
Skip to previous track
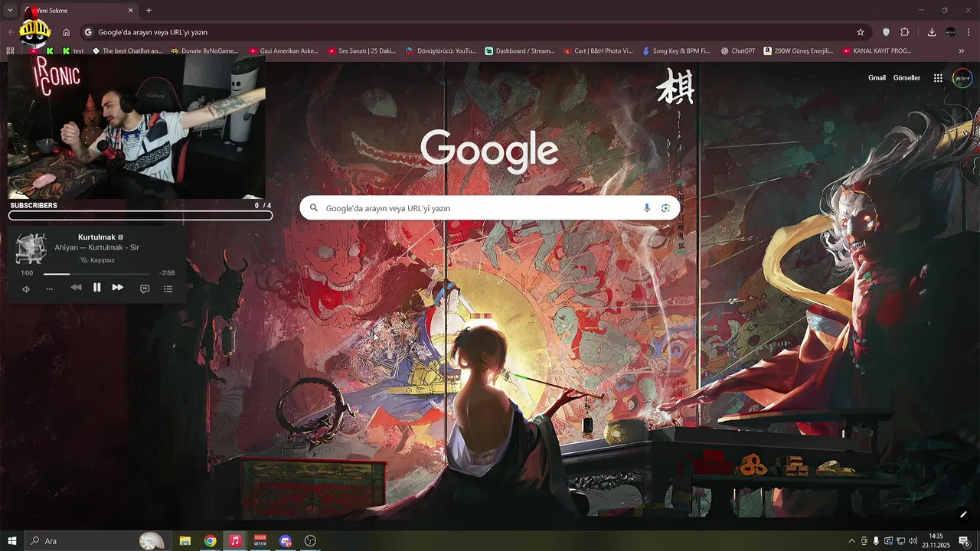pyautogui.click(x=76, y=288)
